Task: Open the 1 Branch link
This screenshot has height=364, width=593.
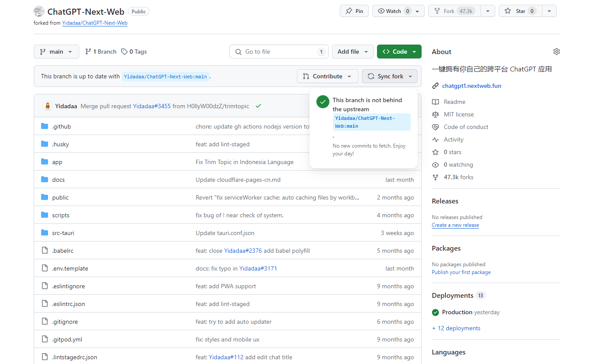Action: pyautogui.click(x=101, y=52)
